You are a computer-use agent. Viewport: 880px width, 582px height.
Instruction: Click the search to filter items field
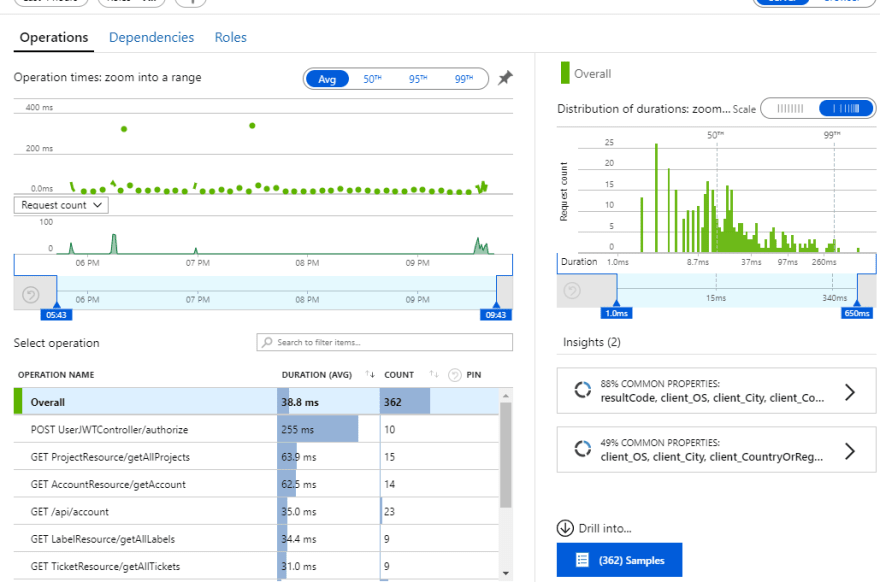pyautogui.click(x=384, y=342)
